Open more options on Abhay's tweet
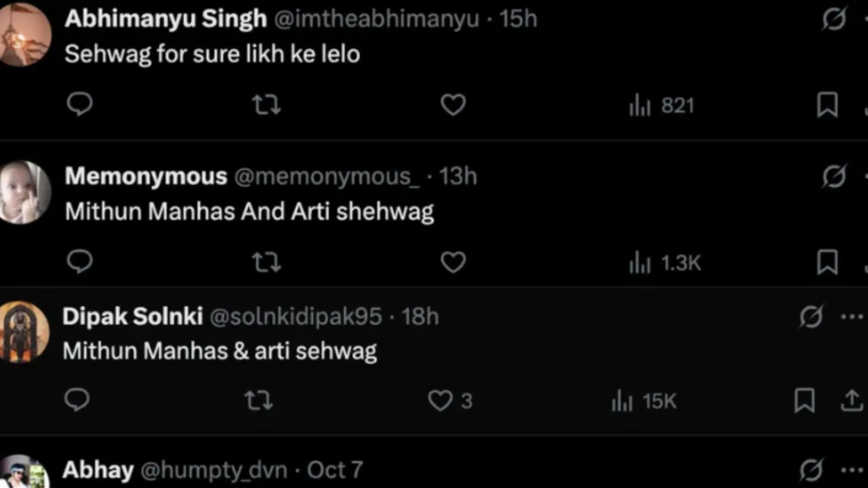This screenshot has width=868, height=488. tap(852, 470)
